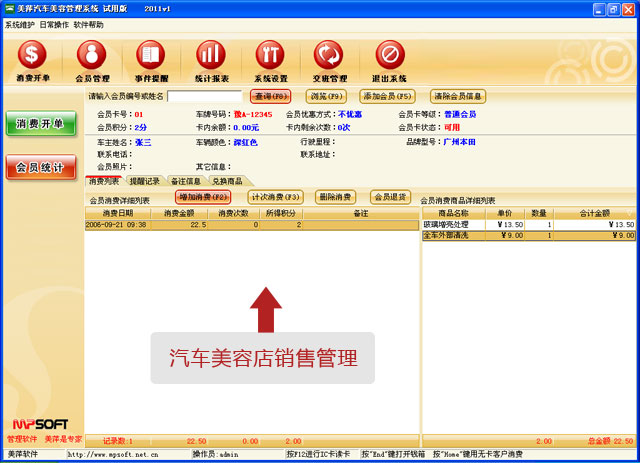Click the 添加会员(F5) button
Viewport: 640px width, 463px height.
click(388, 97)
